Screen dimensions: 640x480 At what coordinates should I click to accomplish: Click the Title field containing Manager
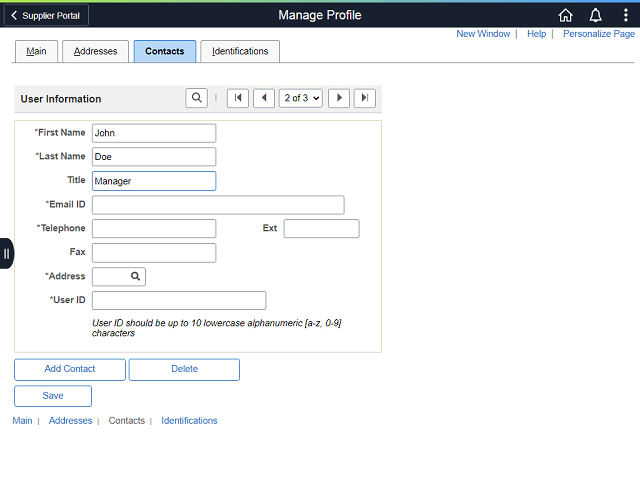154,181
